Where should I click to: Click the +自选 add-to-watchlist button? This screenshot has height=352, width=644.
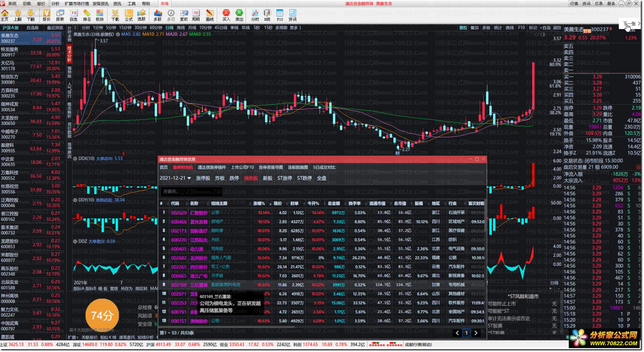point(545,28)
